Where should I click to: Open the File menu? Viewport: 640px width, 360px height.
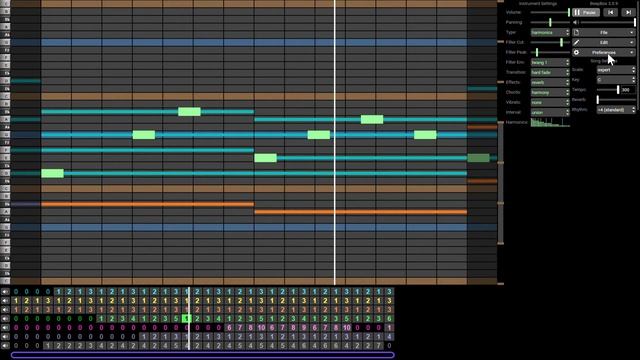click(x=604, y=32)
